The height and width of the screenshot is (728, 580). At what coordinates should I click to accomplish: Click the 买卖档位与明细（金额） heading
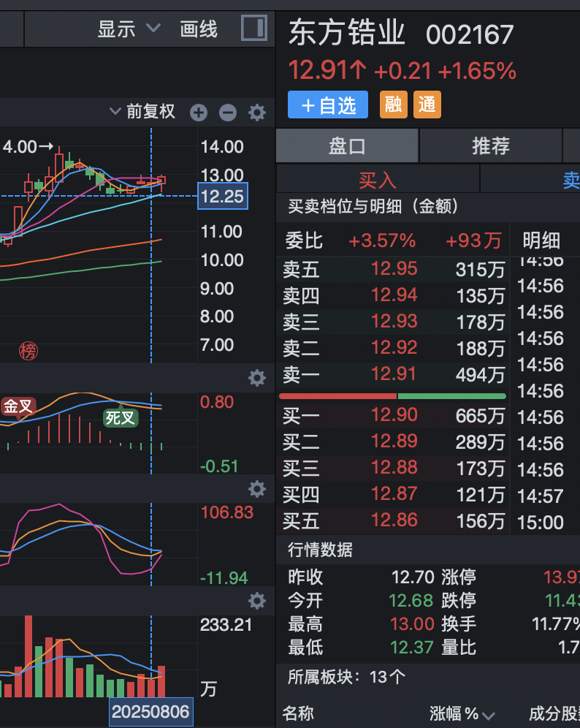[x=373, y=206]
